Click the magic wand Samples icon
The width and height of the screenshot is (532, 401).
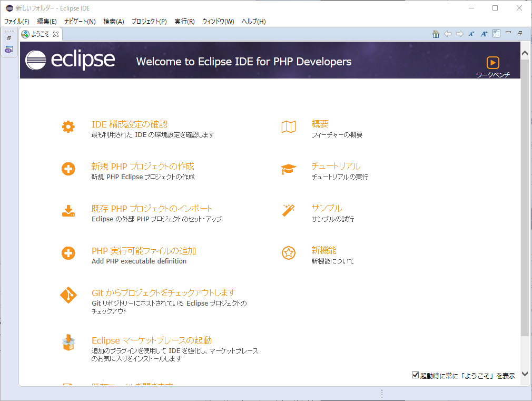pos(289,210)
